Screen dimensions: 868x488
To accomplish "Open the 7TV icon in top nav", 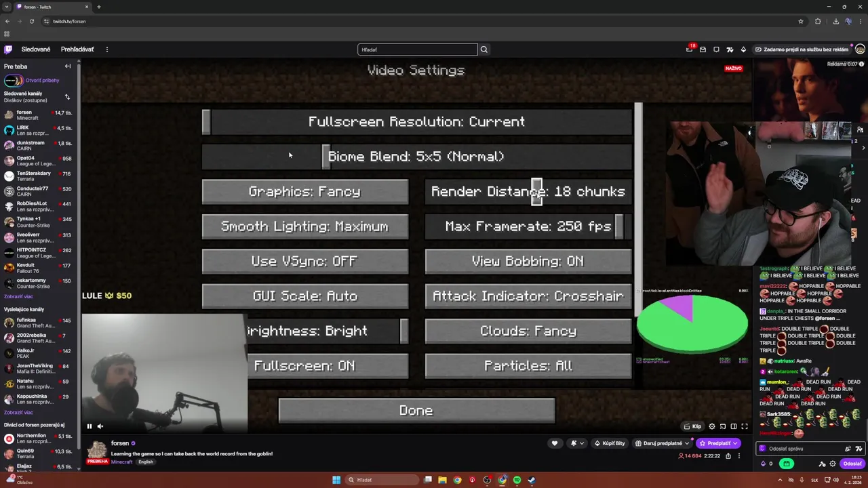I will [730, 49].
